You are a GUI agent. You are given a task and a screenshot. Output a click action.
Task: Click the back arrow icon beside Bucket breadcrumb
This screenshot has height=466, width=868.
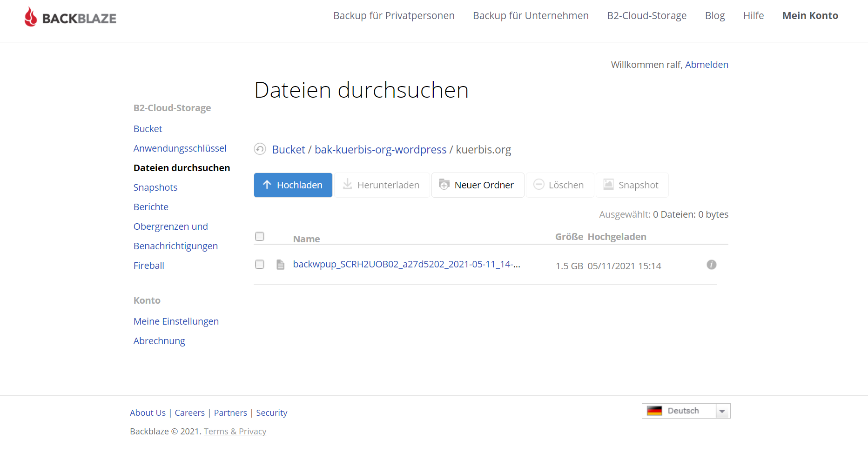(260, 149)
